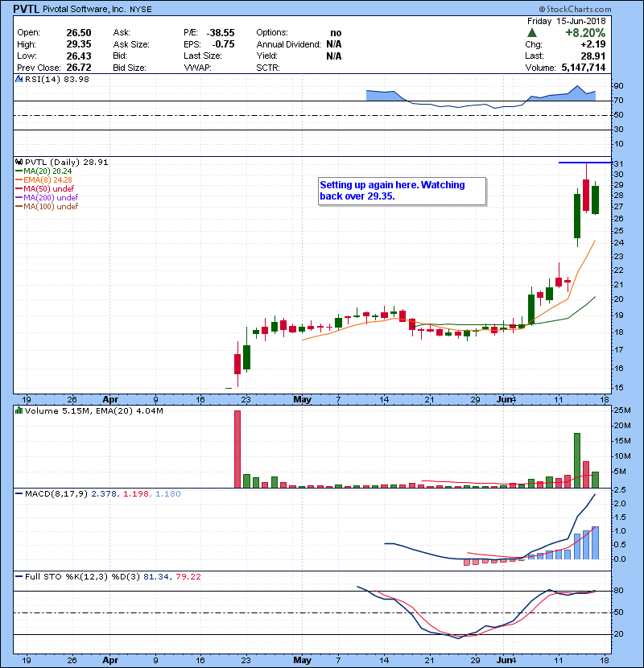
Task: Click the candlestick icon next to PVTL (Daily)
Action: point(19,163)
